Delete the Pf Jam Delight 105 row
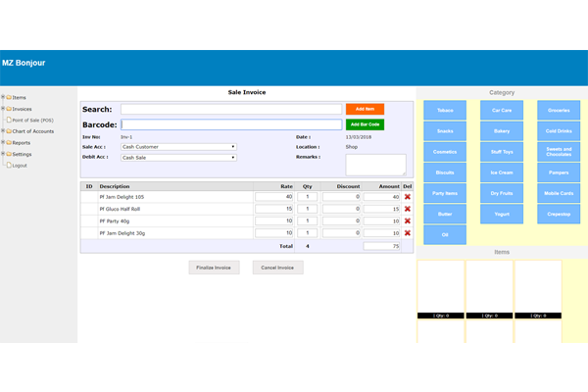This screenshot has width=588, height=392. pyautogui.click(x=408, y=197)
